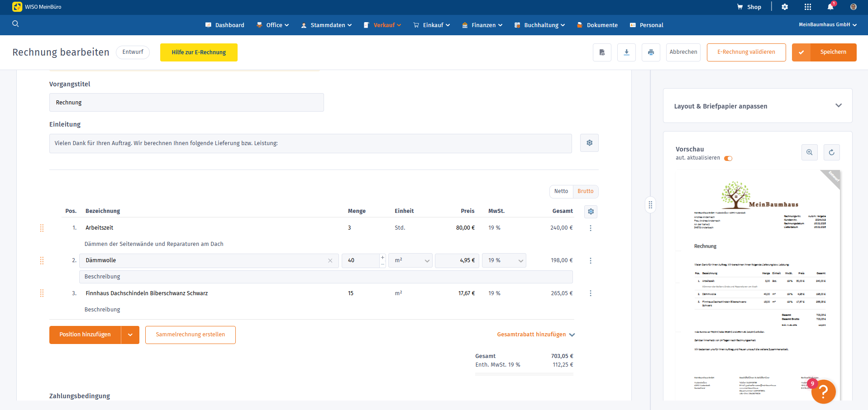Open the MwSt. dropdown for Dämmwolle
This screenshot has height=410, width=868.
(x=504, y=260)
